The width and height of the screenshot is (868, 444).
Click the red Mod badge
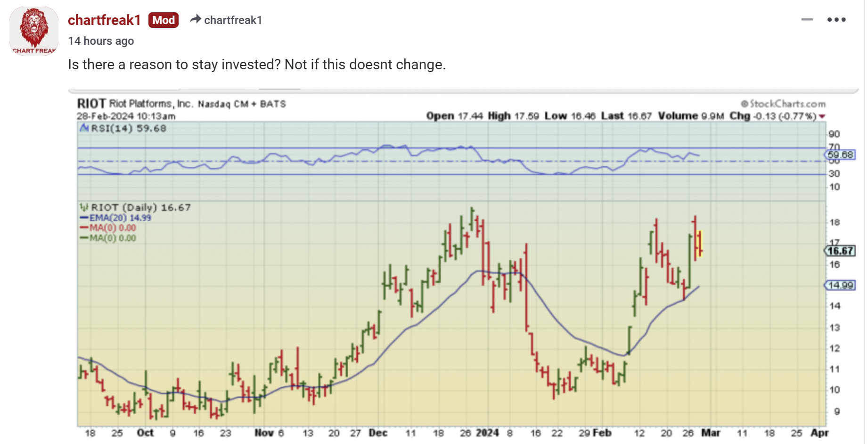[164, 20]
